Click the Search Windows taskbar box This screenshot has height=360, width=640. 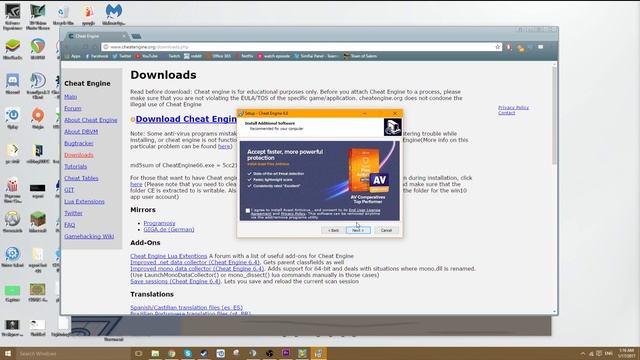click(73, 353)
